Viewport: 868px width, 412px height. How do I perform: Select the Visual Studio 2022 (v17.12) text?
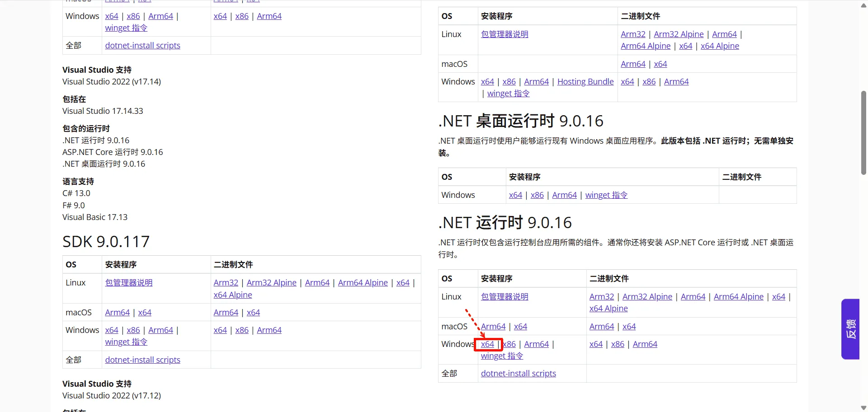point(112,396)
